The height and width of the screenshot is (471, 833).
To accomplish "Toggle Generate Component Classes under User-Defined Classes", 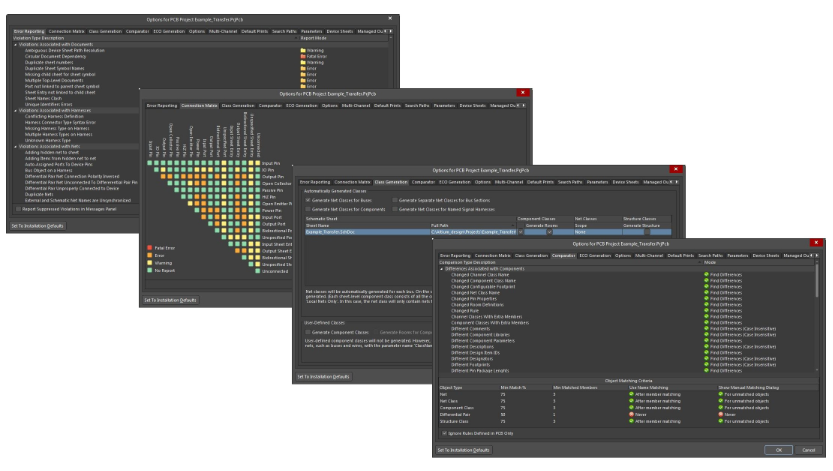I will [x=308, y=332].
